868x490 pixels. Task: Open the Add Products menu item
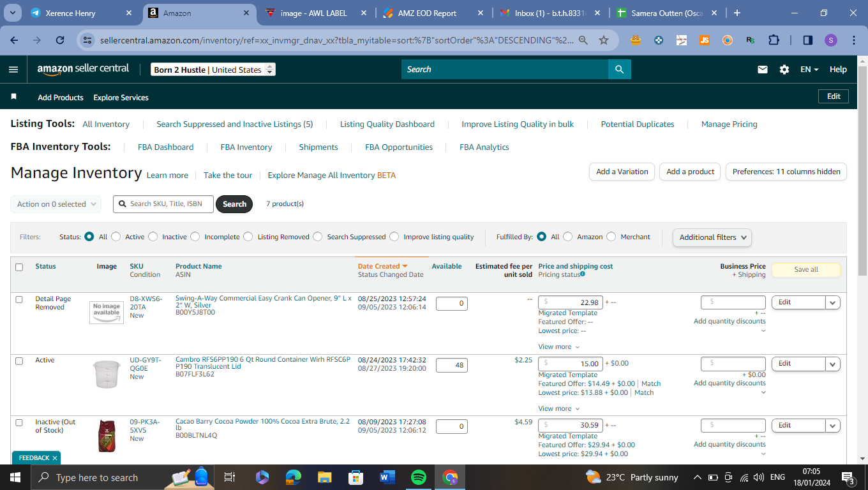point(61,98)
